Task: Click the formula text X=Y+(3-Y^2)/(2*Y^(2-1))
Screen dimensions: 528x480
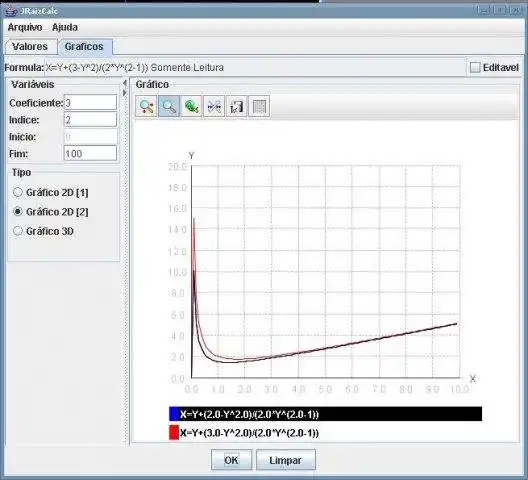Action: (97, 68)
